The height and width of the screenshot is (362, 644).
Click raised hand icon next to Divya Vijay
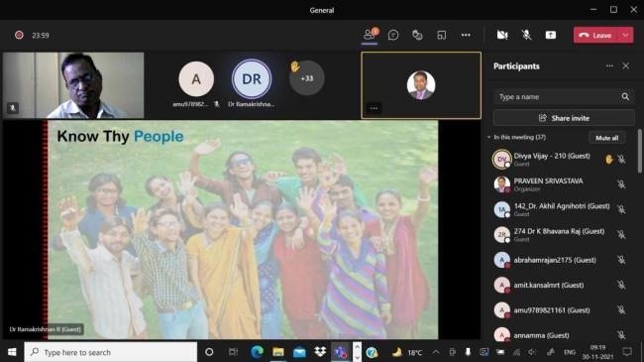pos(608,160)
